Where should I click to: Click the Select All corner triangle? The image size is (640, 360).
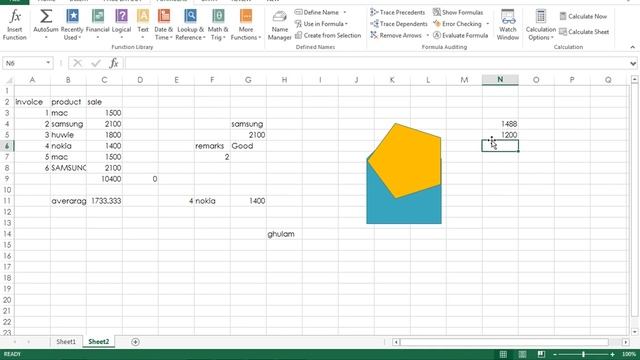[8, 80]
